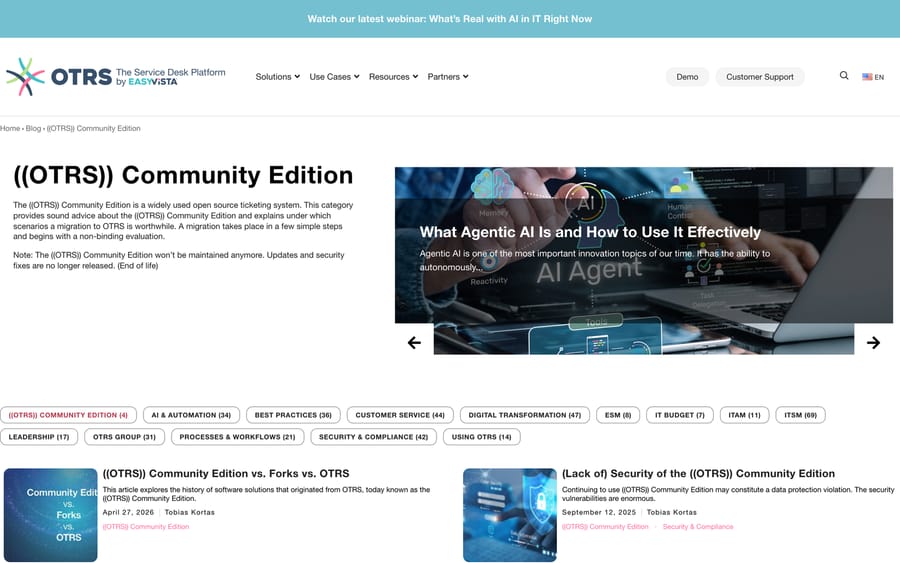
Task: Click the Security & Compliance pink tag
Action: point(698,527)
